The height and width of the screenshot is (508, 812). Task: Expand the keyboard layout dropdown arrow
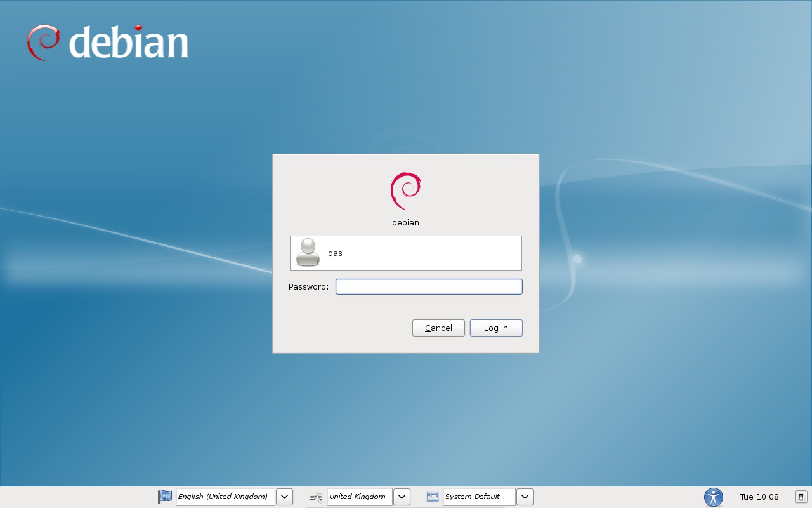click(x=402, y=497)
